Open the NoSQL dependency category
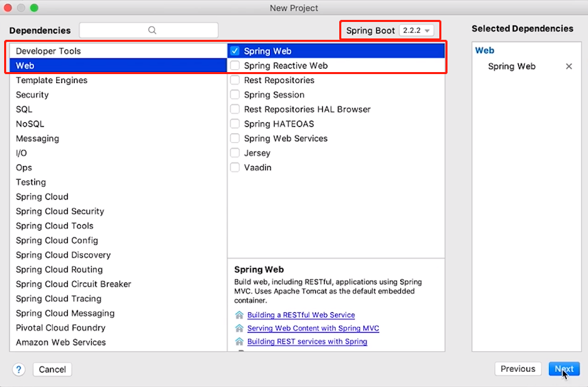 tap(29, 124)
